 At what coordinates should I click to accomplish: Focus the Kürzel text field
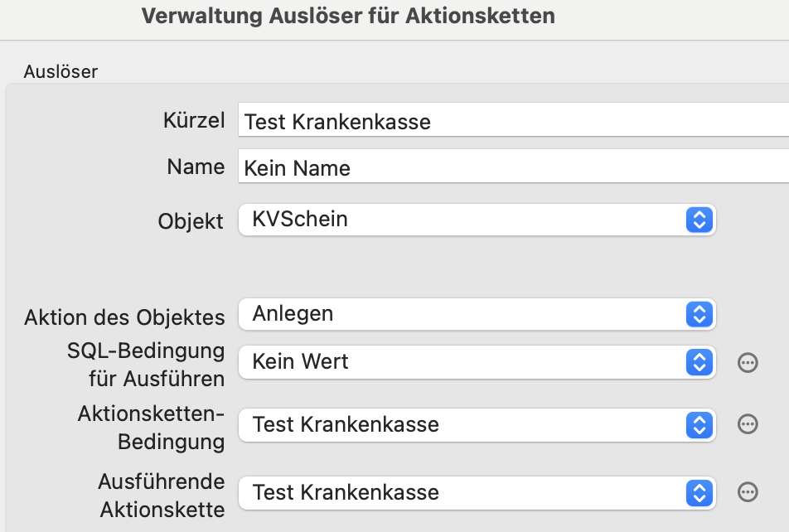pos(514,119)
